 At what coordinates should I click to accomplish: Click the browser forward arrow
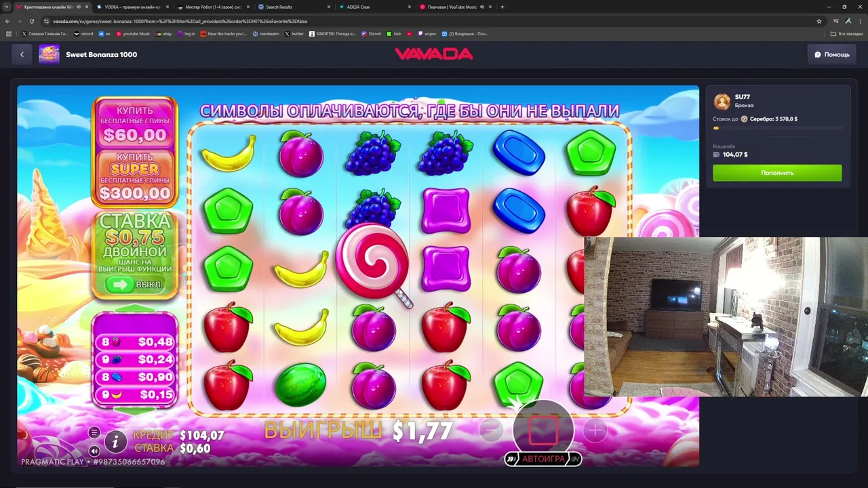[20, 21]
